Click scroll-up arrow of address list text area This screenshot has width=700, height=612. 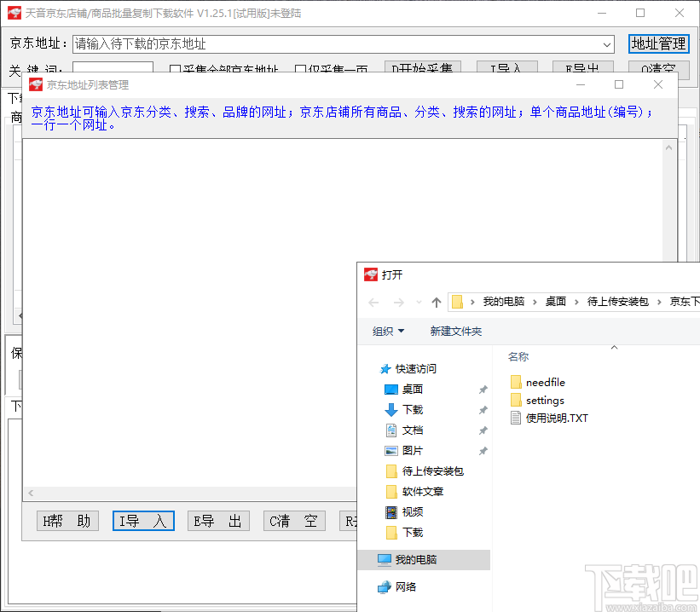pos(668,147)
